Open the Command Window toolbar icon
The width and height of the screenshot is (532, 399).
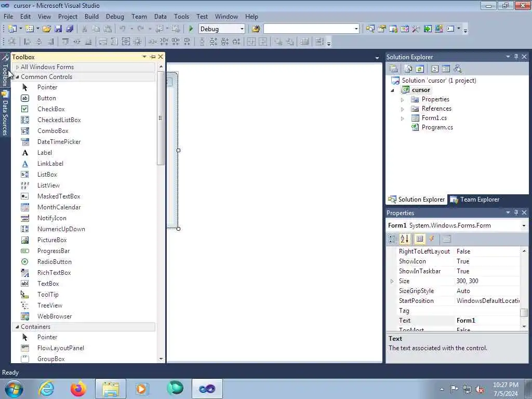450,29
